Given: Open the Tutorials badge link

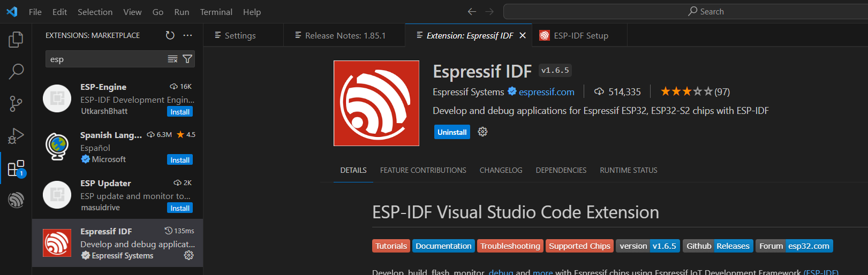Looking at the screenshot, I should tap(391, 246).
